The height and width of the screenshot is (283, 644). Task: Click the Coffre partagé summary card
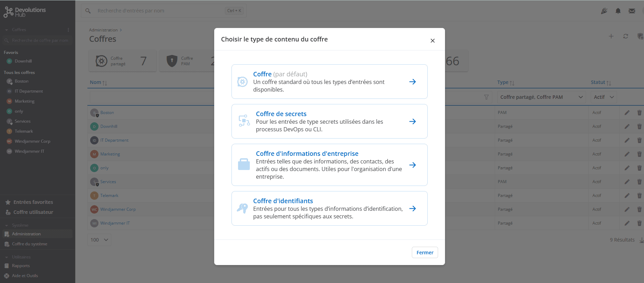123,61
